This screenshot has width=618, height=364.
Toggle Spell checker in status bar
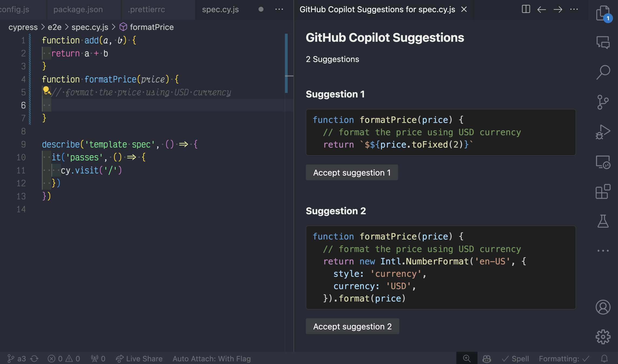point(515,359)
